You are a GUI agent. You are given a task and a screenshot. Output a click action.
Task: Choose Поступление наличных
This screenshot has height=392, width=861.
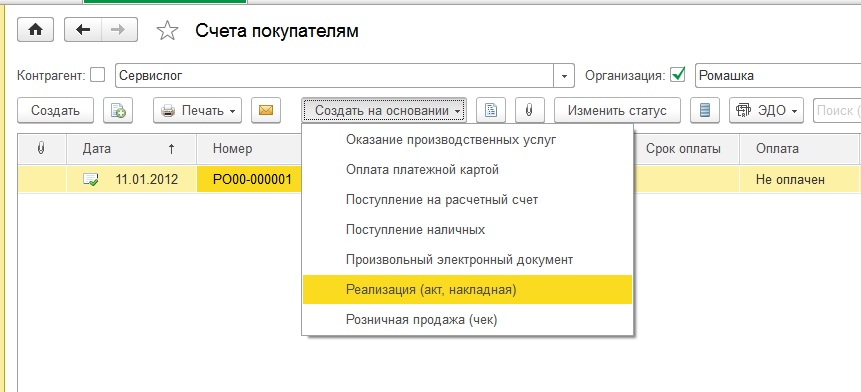467,229
